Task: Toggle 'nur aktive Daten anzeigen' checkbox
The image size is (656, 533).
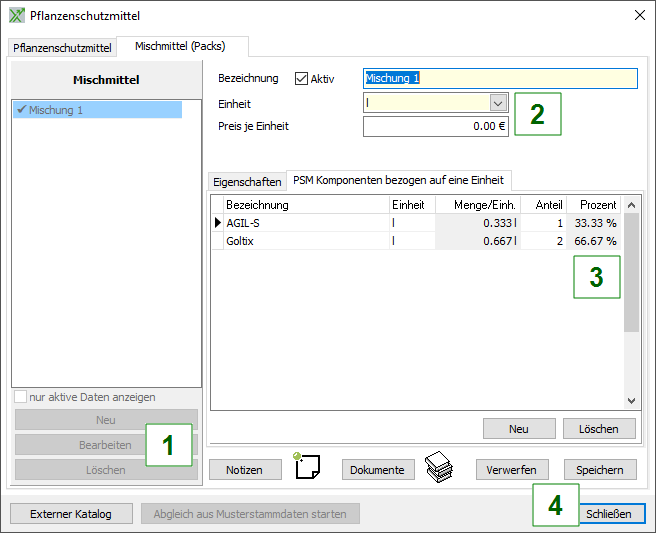Action: 21,397
